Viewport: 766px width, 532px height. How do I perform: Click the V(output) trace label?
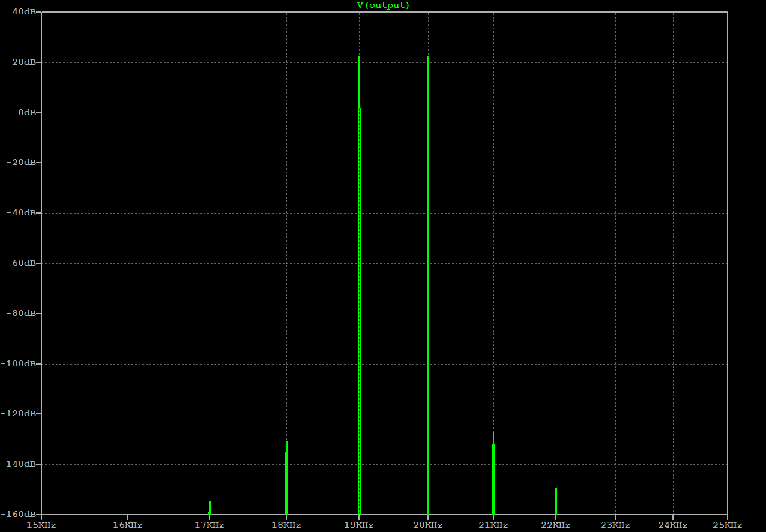383,5
